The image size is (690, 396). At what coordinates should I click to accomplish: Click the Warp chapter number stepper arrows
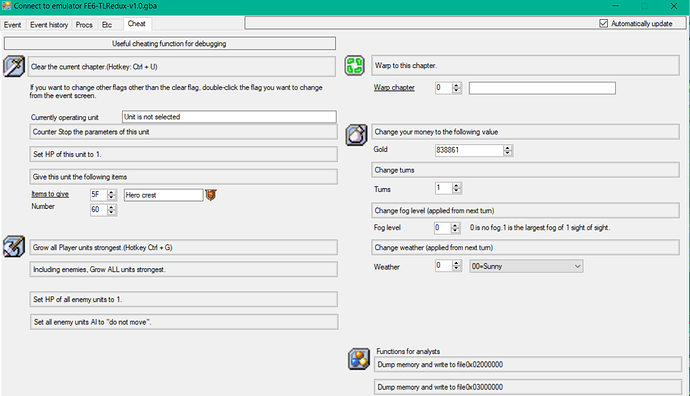pos(457,88)
